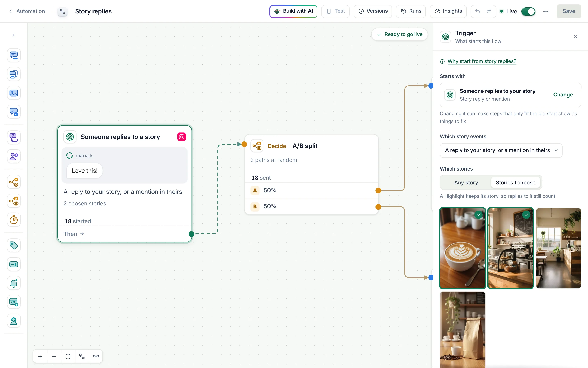
Task: Expand the left sidebar chevron
Action: pos(14,35)
